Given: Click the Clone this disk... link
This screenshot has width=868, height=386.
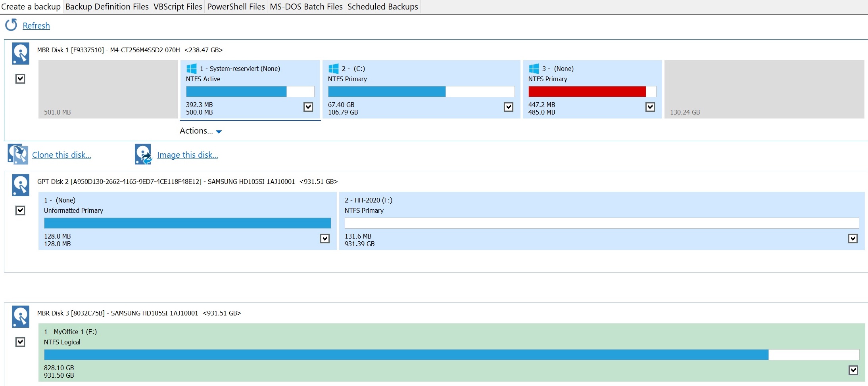Looking at the screenshot, I should coord(61,155).
